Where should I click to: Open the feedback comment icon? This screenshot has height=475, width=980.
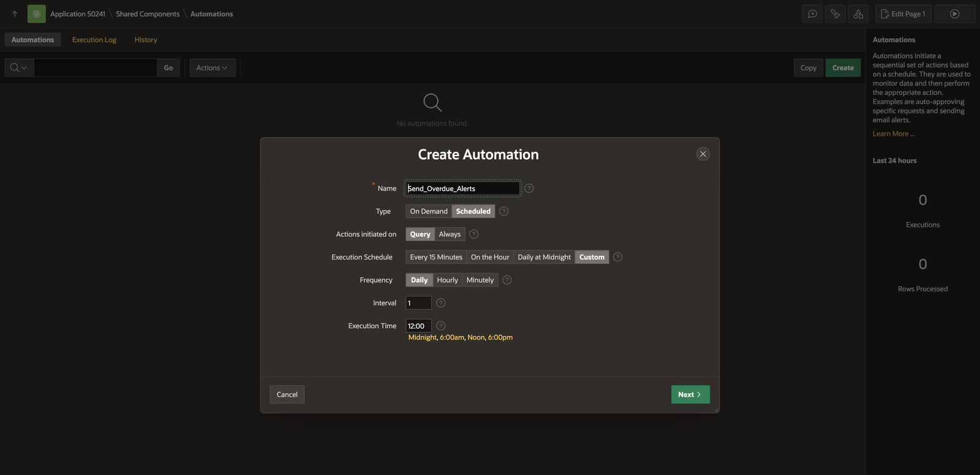pyautogui.click(x=812, y=13)
